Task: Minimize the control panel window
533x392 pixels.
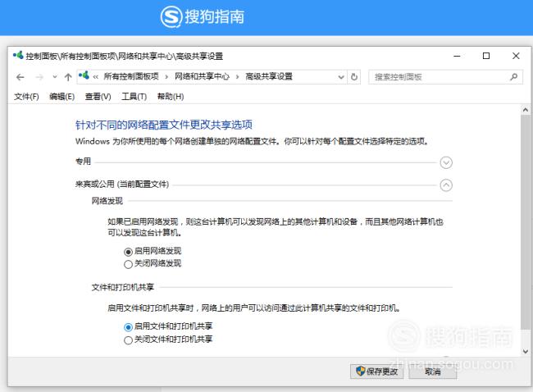Action: [x=457, y=56]
